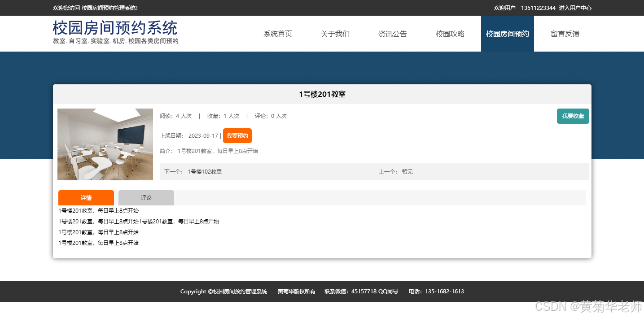Switch to the 详情 tab
This screenshot has width=644, height=318.
[86, 198]
